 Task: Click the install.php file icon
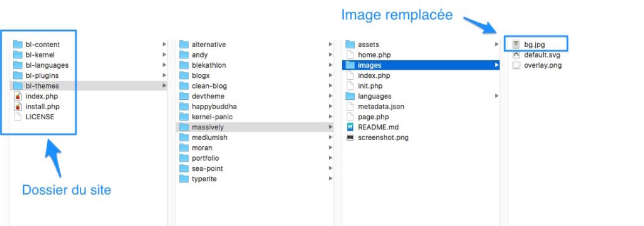coord(18,106)
